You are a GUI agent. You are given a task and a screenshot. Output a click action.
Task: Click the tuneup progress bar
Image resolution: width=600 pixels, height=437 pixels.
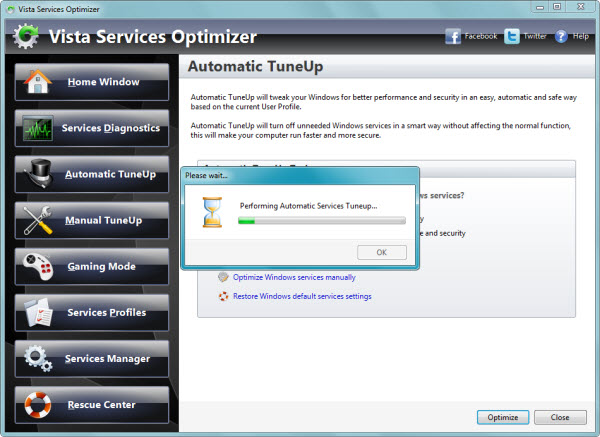[x=322, y=220]
